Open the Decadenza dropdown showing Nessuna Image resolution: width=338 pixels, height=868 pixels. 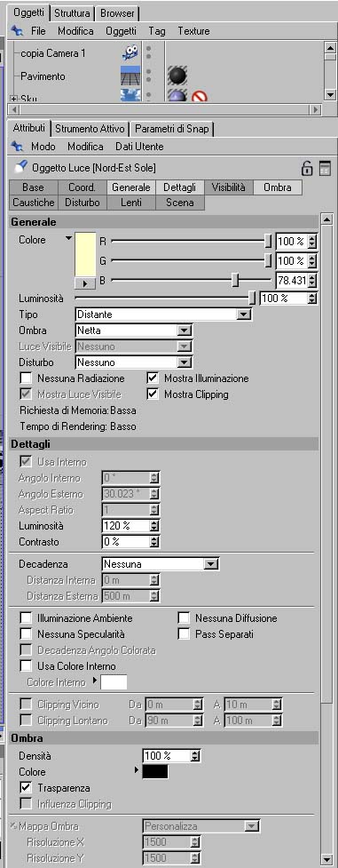pyautogui.click(x=161, y=564)
